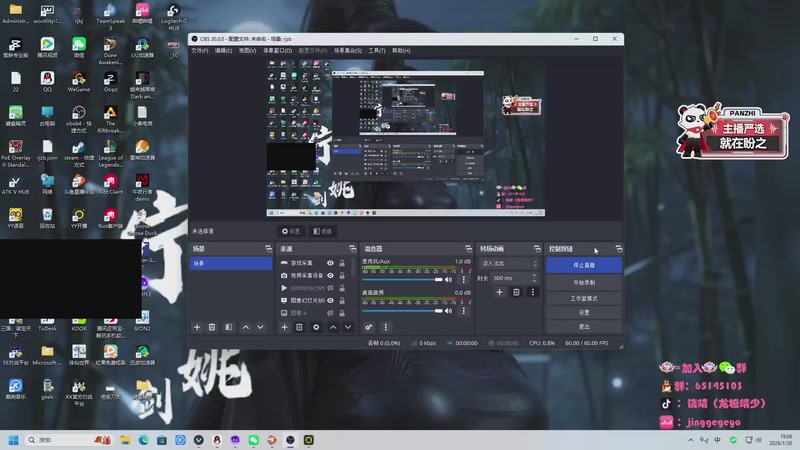
Task: Pop out the 转场动画 dock panel
Action: click(x=537, y=248)
